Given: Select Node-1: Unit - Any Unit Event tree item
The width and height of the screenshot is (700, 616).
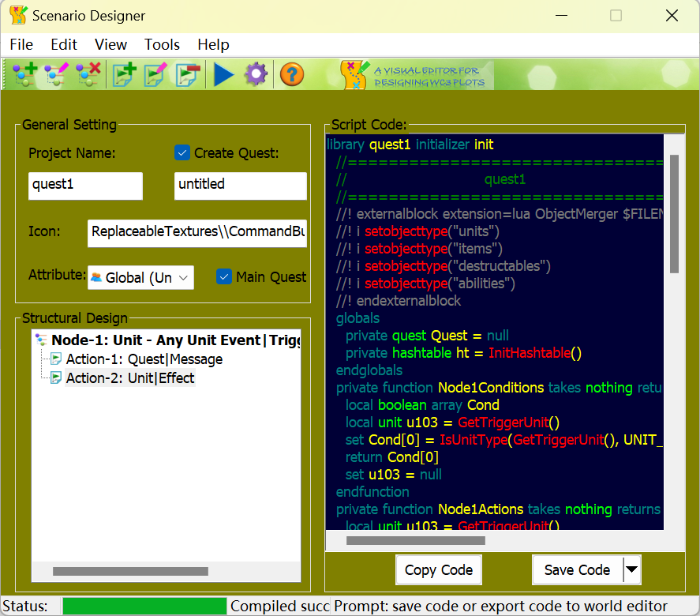Looking at the screenshot, I should coord(176,340).
